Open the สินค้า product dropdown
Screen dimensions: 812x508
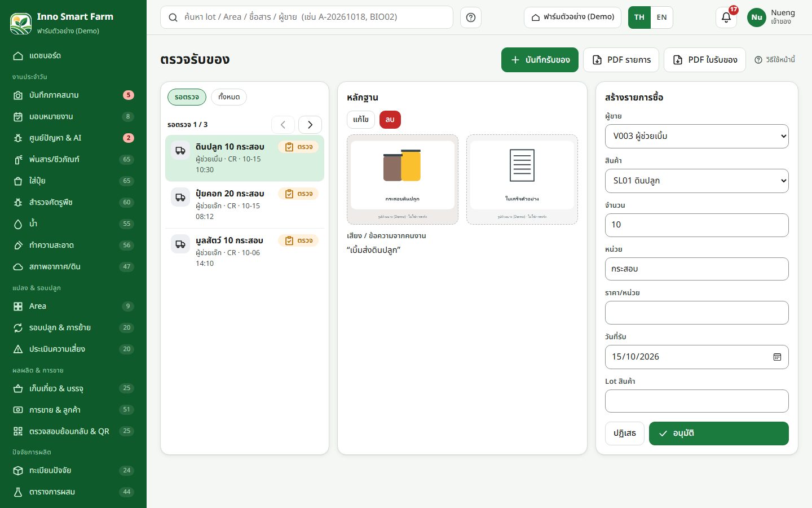point(697,181)
